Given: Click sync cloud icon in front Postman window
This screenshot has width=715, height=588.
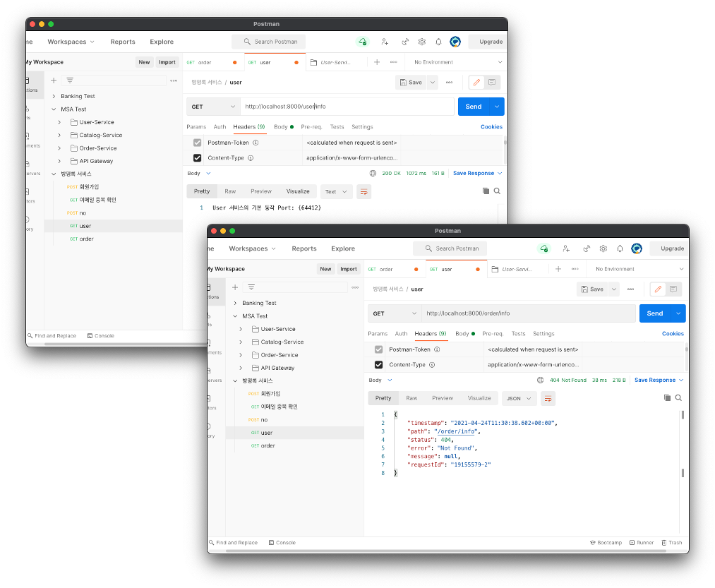Looking at the screenshot, I should pos(543,248).
